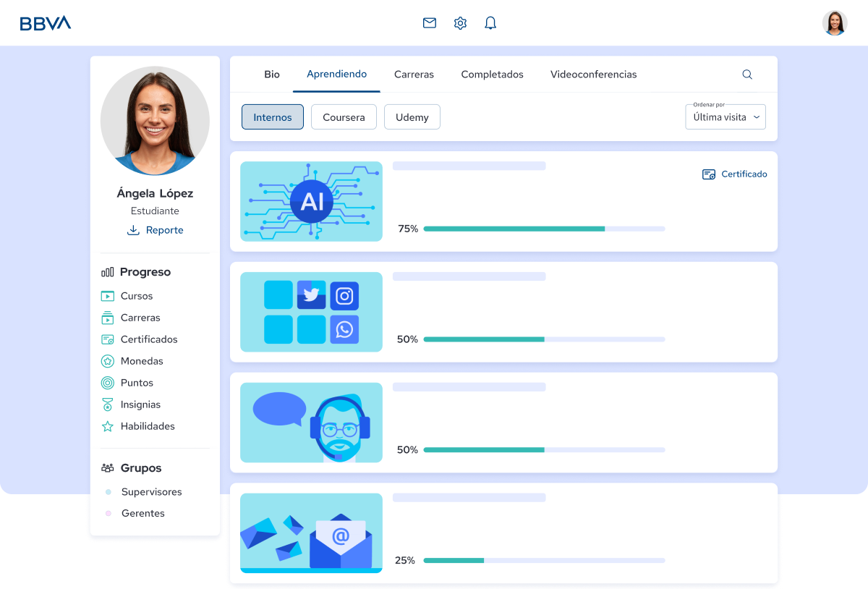Click the Monedas coin icon
The width and height of the screenshot is (868, 589).
pos(108,361)
